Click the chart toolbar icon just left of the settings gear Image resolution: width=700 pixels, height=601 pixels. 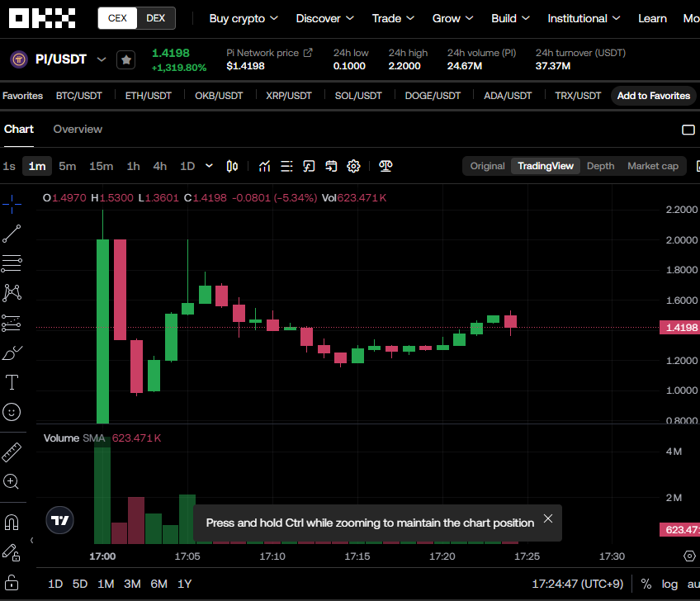tap(331, 166)
